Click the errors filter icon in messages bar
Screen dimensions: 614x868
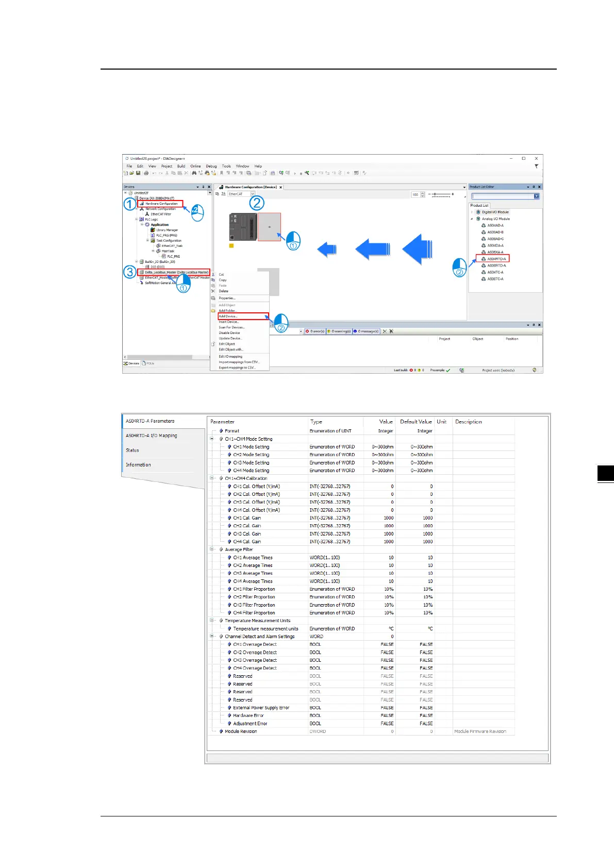[x=308, y=331]
